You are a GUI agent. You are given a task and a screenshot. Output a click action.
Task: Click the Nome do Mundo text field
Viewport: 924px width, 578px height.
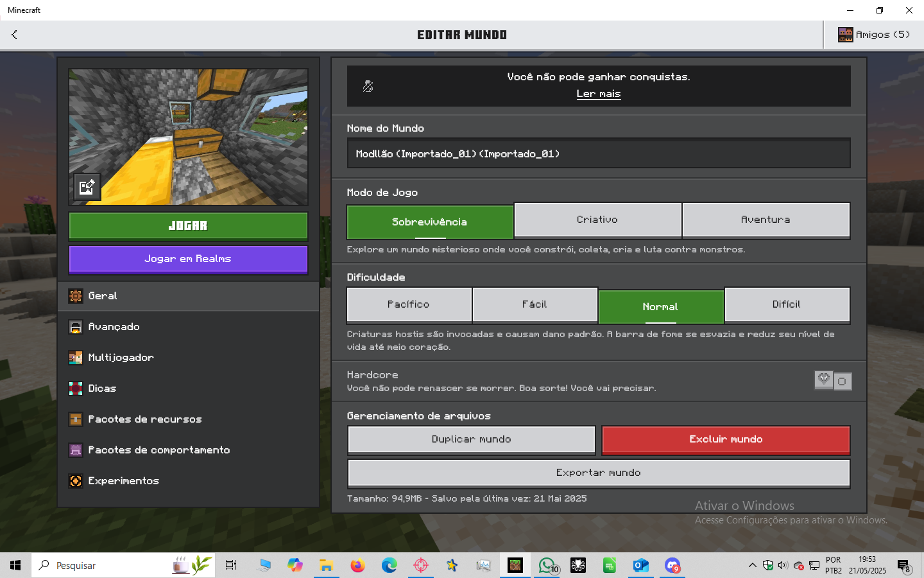598,154
